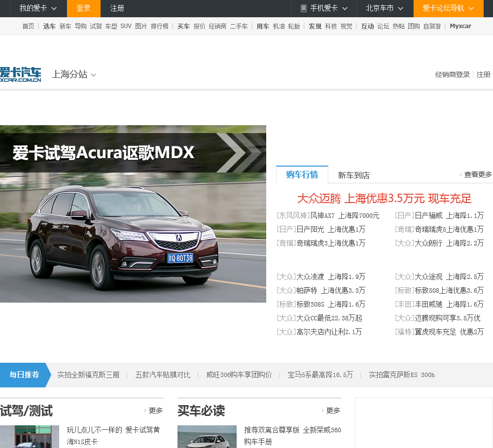Click 查看更多 beside the tabs
Screen dimensions: 493x448
tap(478, 174)
